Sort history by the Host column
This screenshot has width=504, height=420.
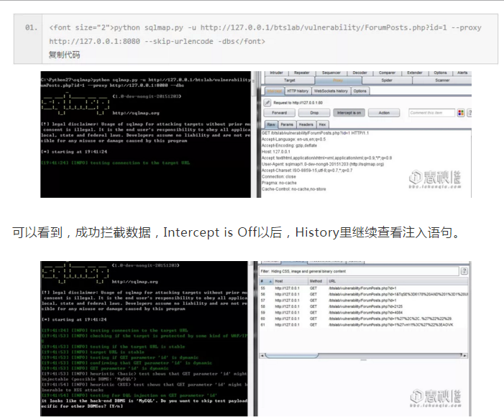[290, 281]
